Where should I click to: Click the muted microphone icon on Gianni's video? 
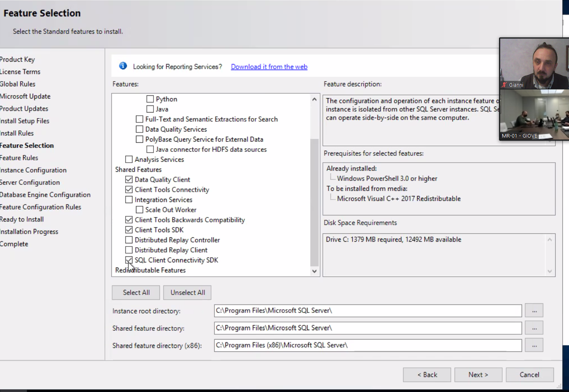tap(504, 85)
